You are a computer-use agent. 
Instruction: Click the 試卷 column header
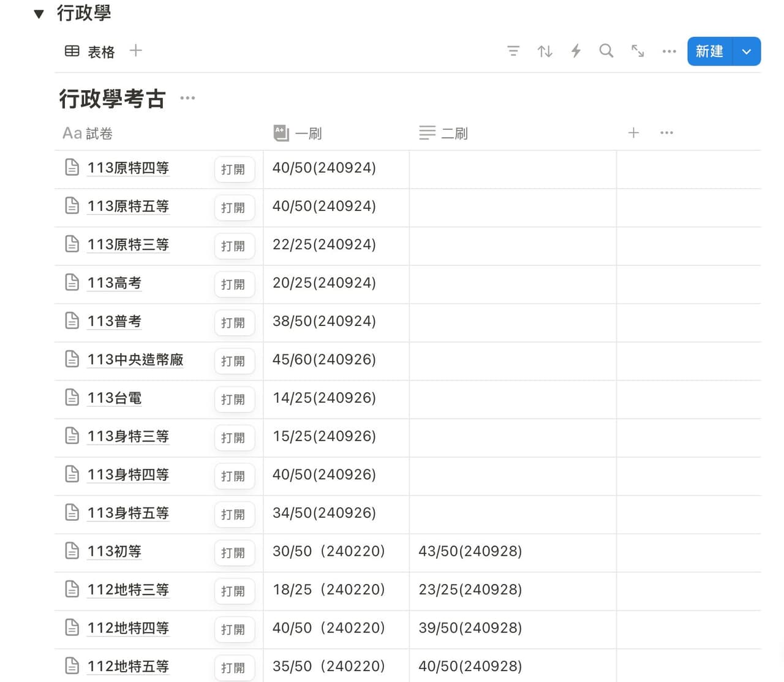point(88,133)
